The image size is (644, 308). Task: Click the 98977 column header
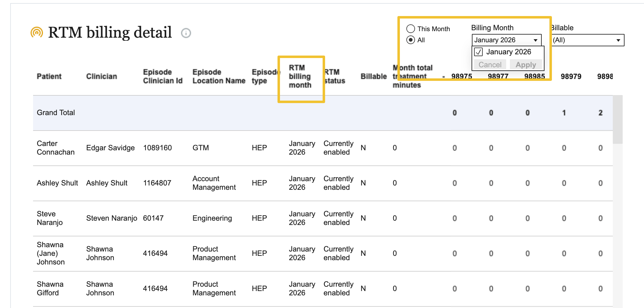tap(498, 76)
